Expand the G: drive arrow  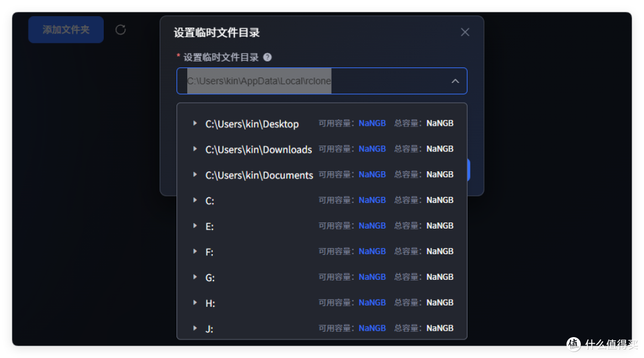click(194, 277)
